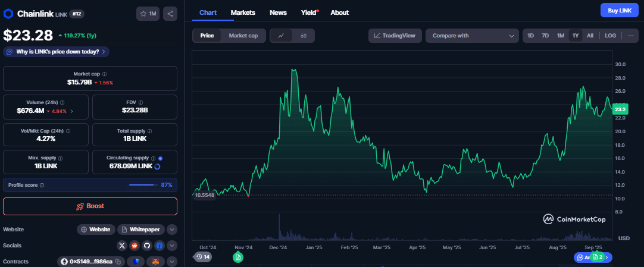Switch to candlestick chart icon
The width and height of the screenshot is (644, 267).
click(304, 36)
